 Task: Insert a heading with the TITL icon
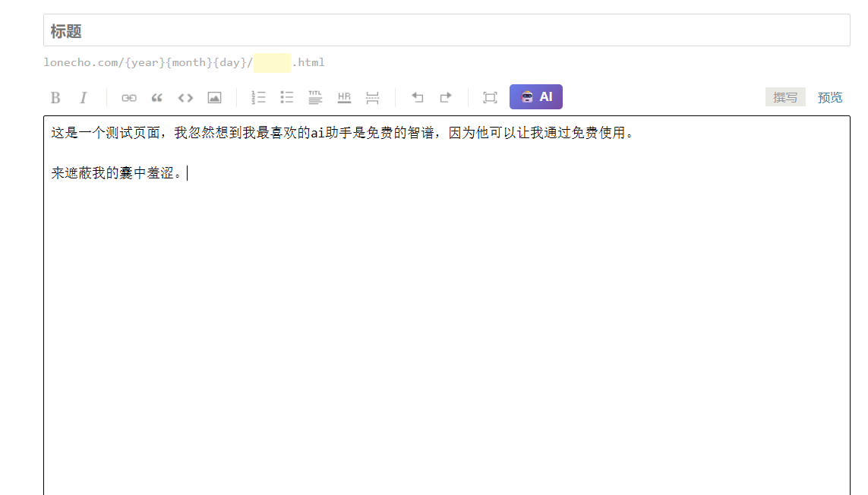315,97
